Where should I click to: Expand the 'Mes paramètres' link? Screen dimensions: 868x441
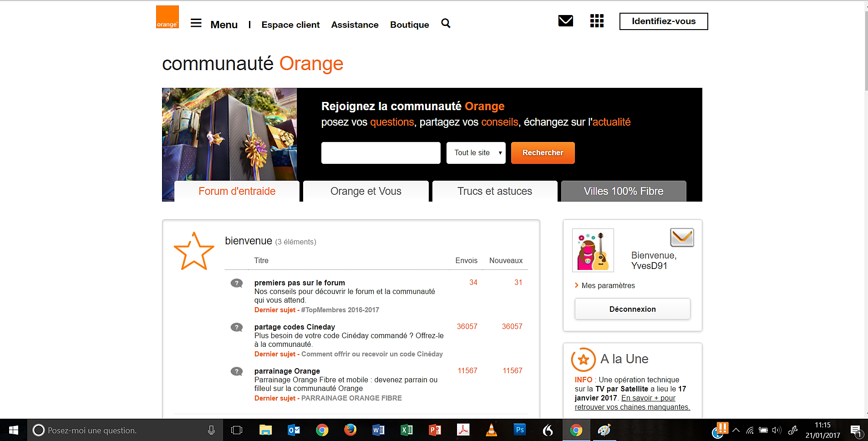pyautogui.click(x=608, y=285)
